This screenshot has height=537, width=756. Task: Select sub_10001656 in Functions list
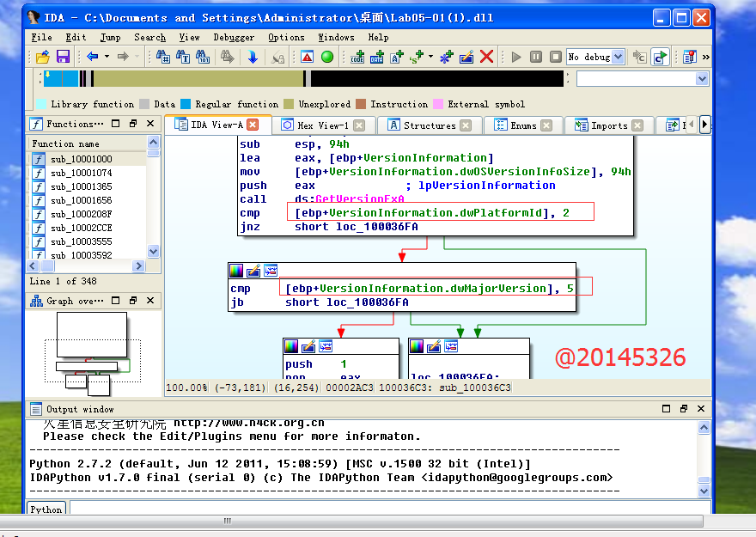[x=81, y=200]
